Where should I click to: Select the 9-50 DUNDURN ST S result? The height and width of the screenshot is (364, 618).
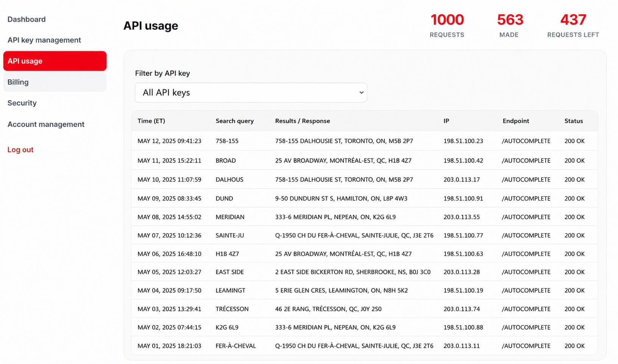[x=341, y=198]
